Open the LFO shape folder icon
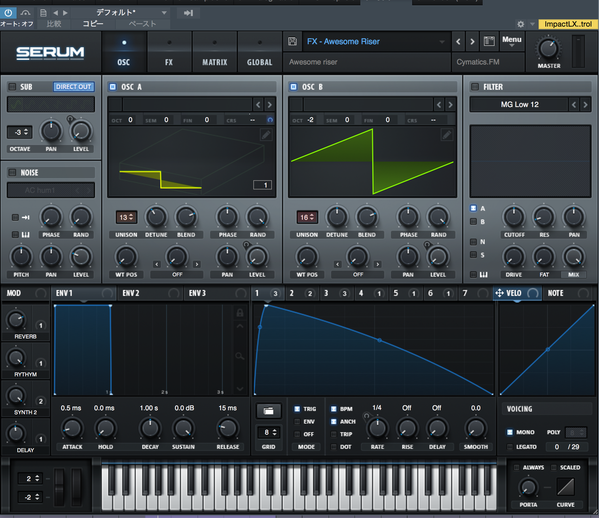Image resolution: width=599 pixels, height=518 pixels. click(x=269, y=411)
